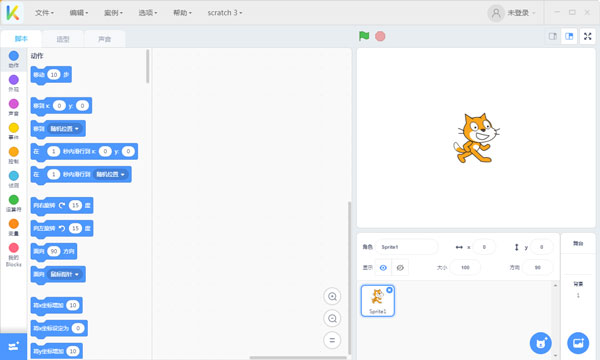Open the scratch 3 version dropdown
Viewport: 600px width, 360px height.
(225, 13)
